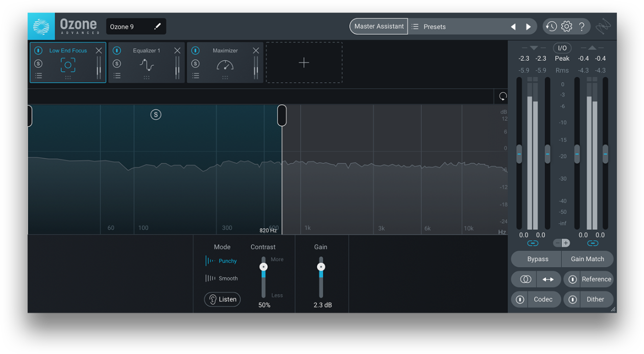Choose Punchy mode
This screenshot has height=354, width=644.
point(222,261)
